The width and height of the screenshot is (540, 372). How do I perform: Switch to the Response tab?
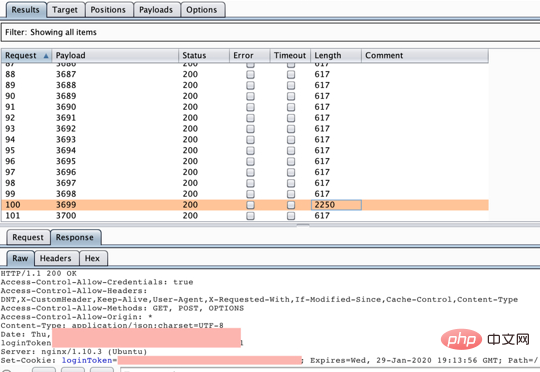click(75, 237)
